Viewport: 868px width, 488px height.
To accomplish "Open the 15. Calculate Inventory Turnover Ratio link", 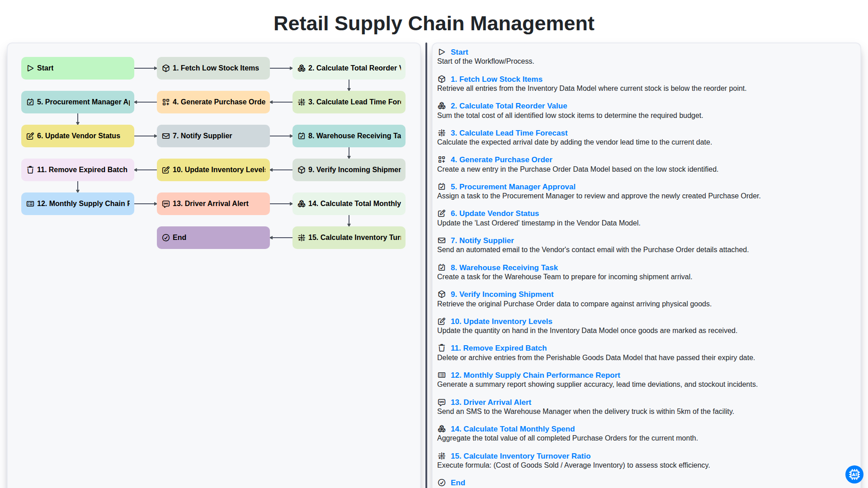I will click(520, 456).
